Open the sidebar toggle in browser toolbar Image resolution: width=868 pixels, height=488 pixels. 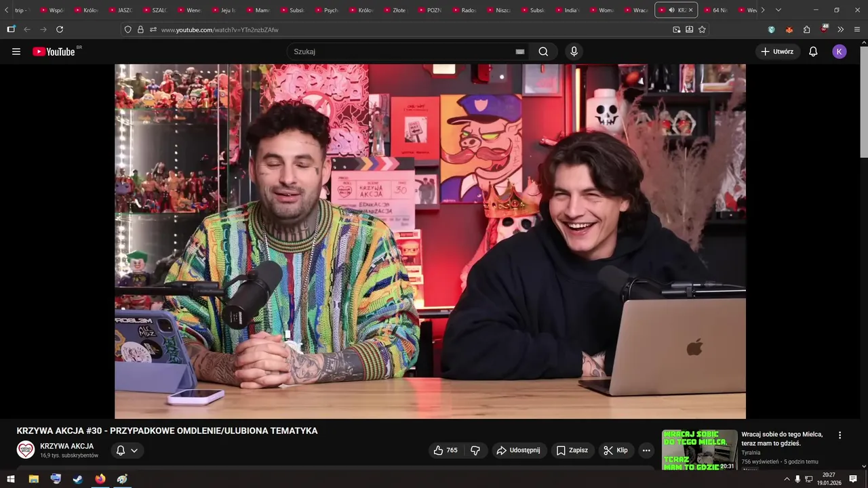click(11, 30)
